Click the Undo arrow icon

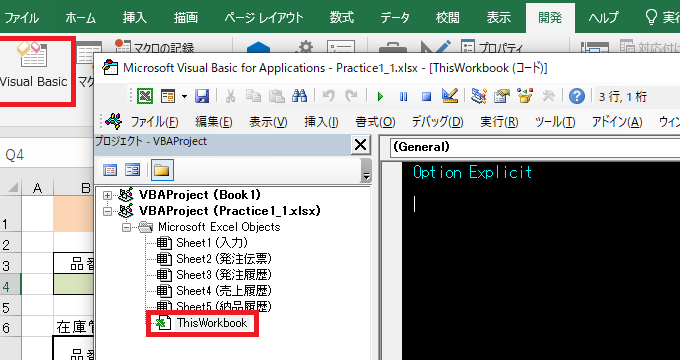(329, 96)
